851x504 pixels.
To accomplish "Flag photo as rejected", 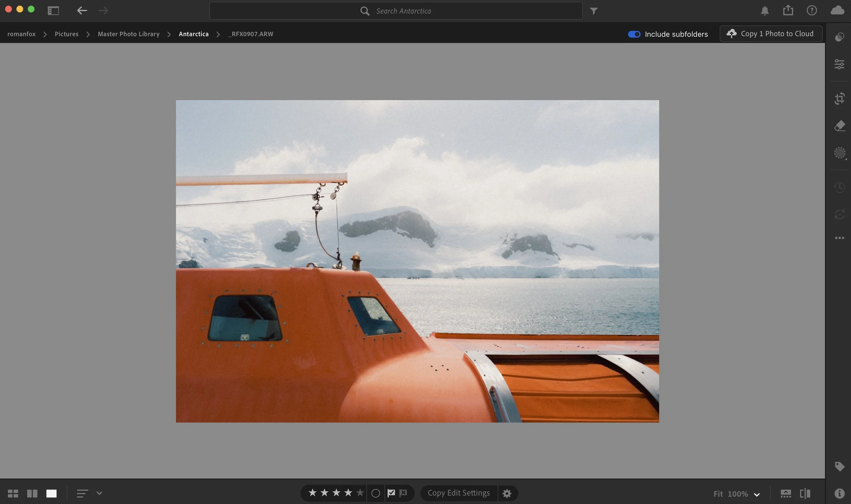I will point(403,493).
